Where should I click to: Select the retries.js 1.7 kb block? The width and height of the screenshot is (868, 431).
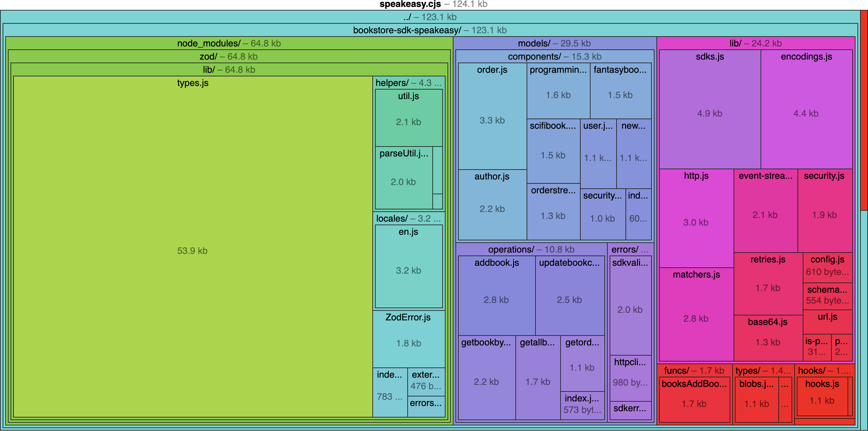(768, 284)
